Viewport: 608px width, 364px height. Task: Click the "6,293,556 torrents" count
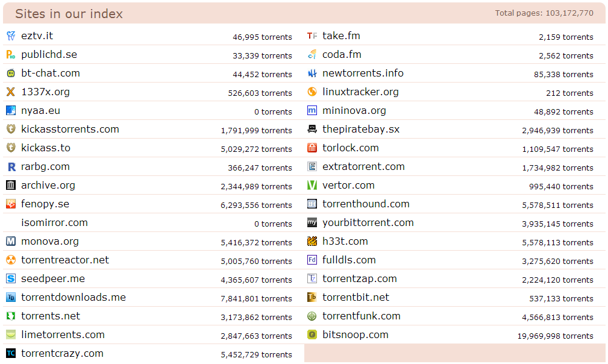coord(256,205)
